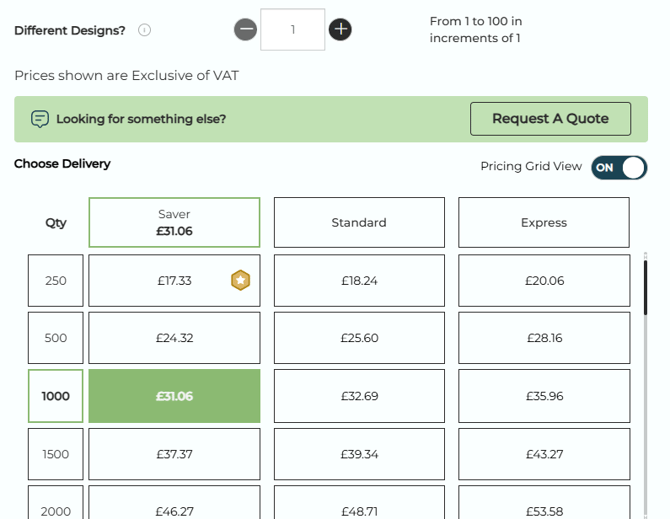Select the highlighted £31.06 Saver price cell

(174, 396)
